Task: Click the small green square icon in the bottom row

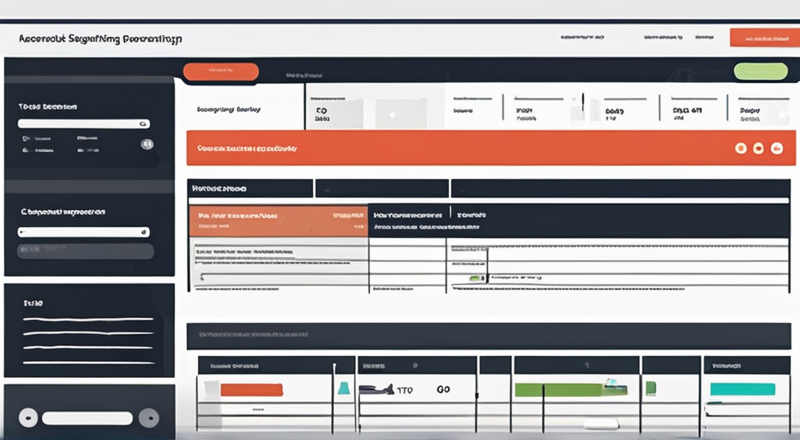Action: click(651, 388)
